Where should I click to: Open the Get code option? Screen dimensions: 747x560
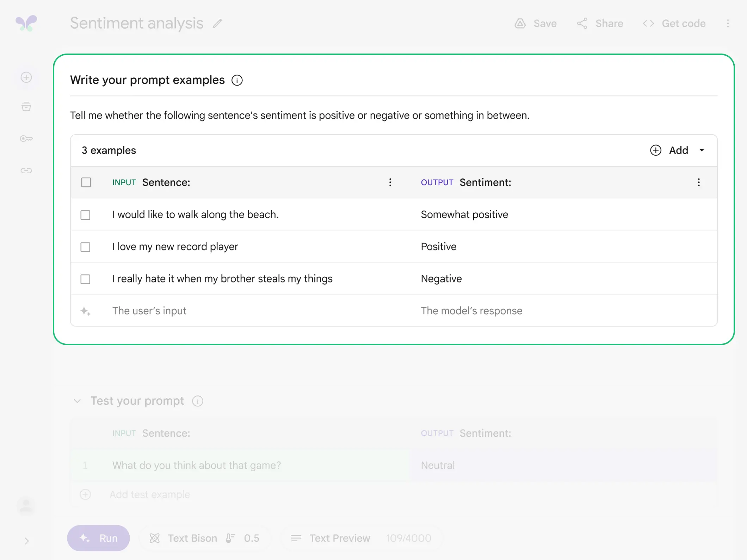673,23
